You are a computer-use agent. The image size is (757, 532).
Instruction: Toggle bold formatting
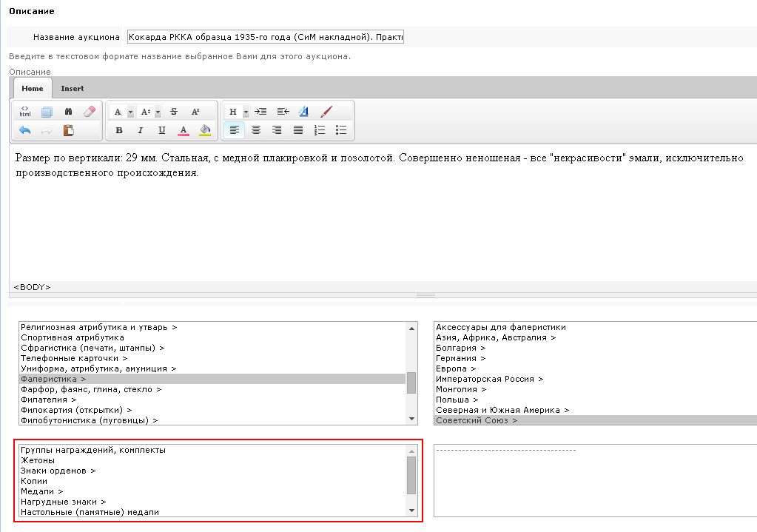[118, 130]
